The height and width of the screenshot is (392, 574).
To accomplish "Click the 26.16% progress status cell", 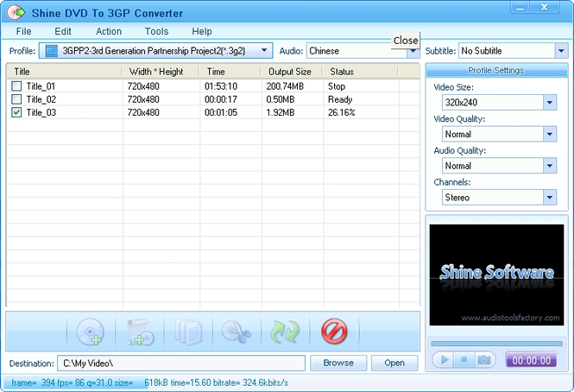I will (x=342, y=112).
